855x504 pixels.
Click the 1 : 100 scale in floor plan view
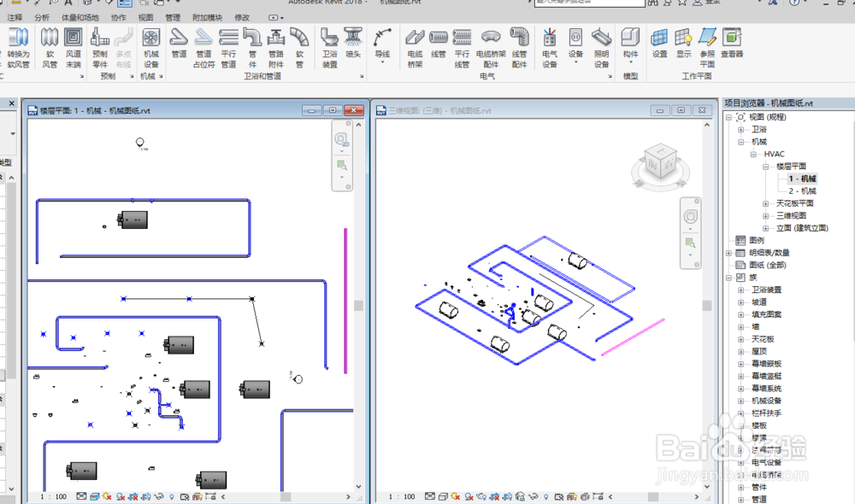(53, 497)
